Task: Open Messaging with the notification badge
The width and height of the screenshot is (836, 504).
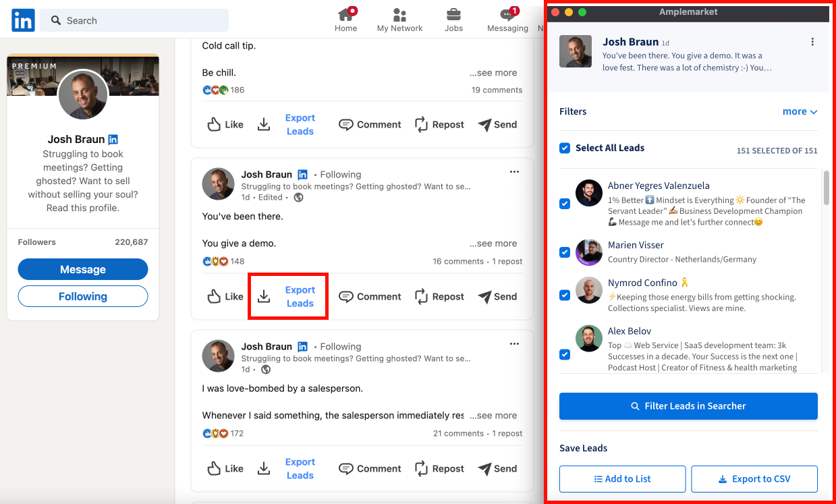Action: pos(507,20)
